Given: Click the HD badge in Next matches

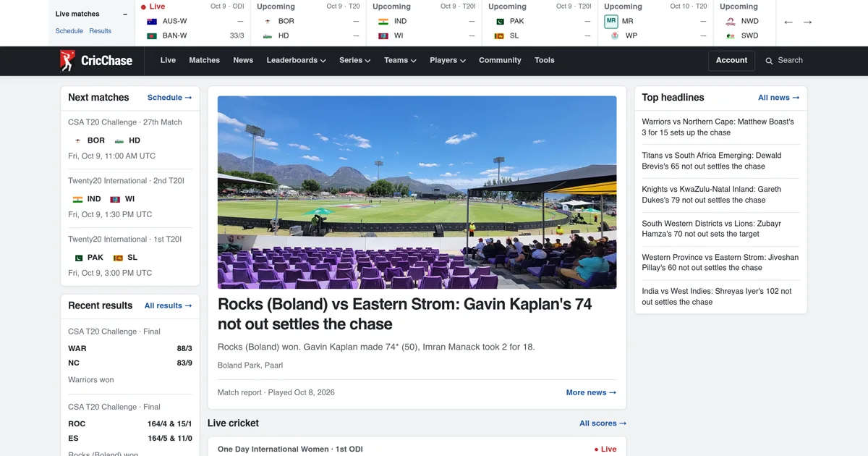Looking at the screenshot, I should [119, 140].
